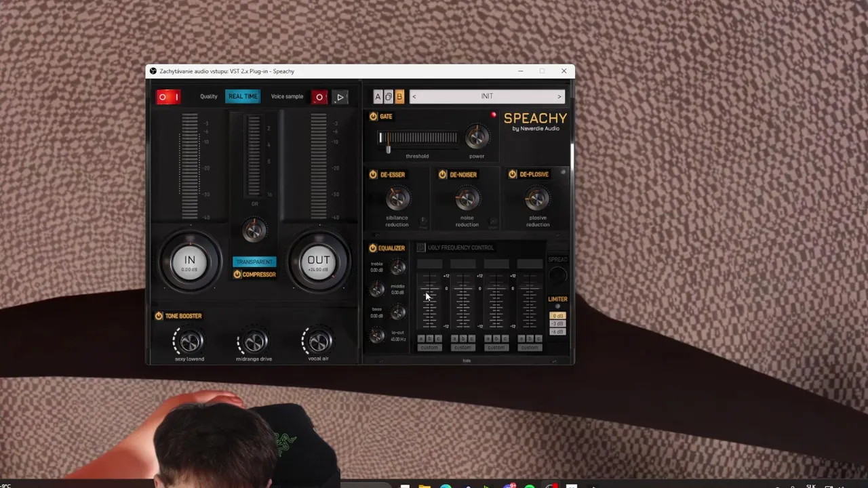Click the OUT gain knob
868x488 pixels.
[x=319, y=262]
